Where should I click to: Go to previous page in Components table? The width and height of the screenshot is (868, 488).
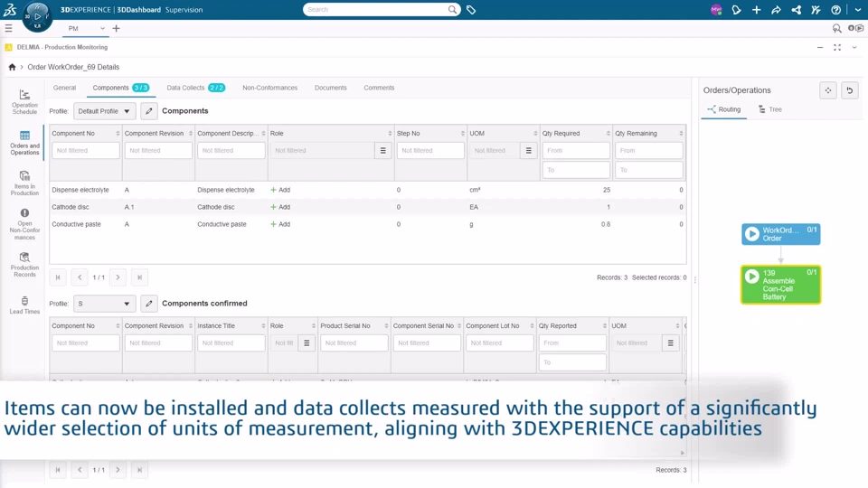[x=80, y=277]
